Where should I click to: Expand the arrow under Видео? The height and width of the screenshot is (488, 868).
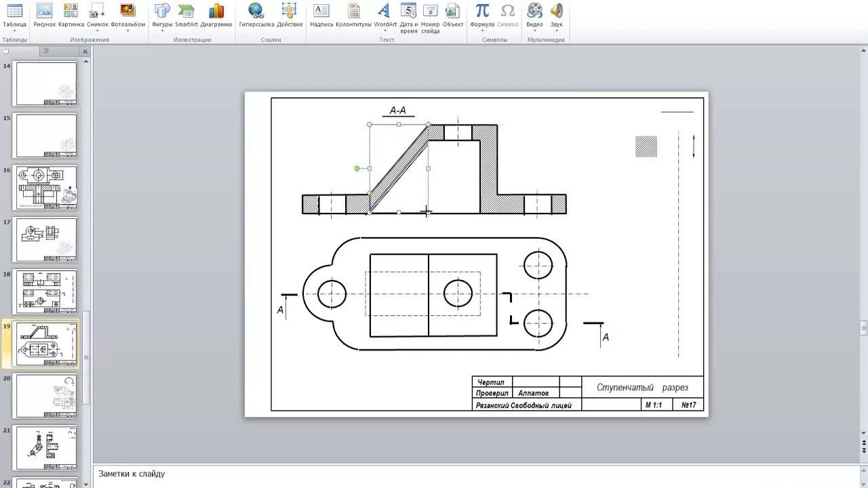(534, 31)
